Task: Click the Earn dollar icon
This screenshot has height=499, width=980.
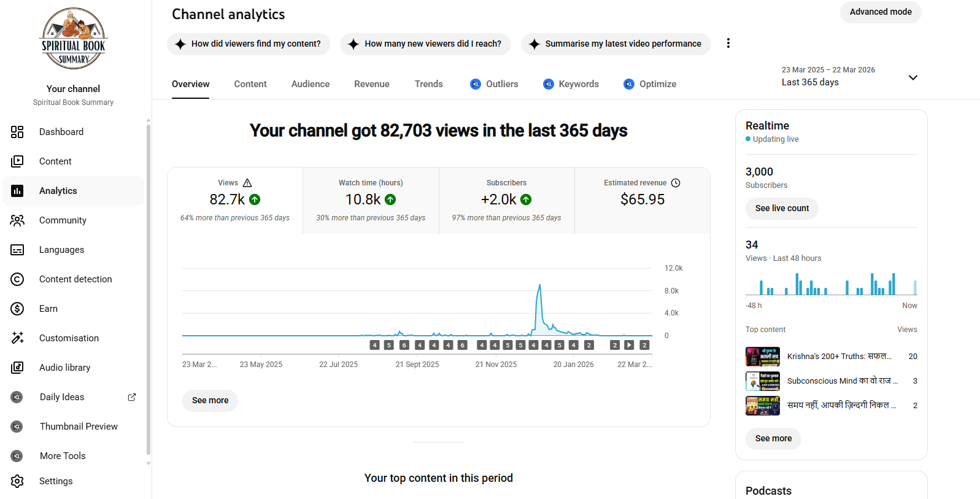Action: pyautogui.click(x=17, y=309)
